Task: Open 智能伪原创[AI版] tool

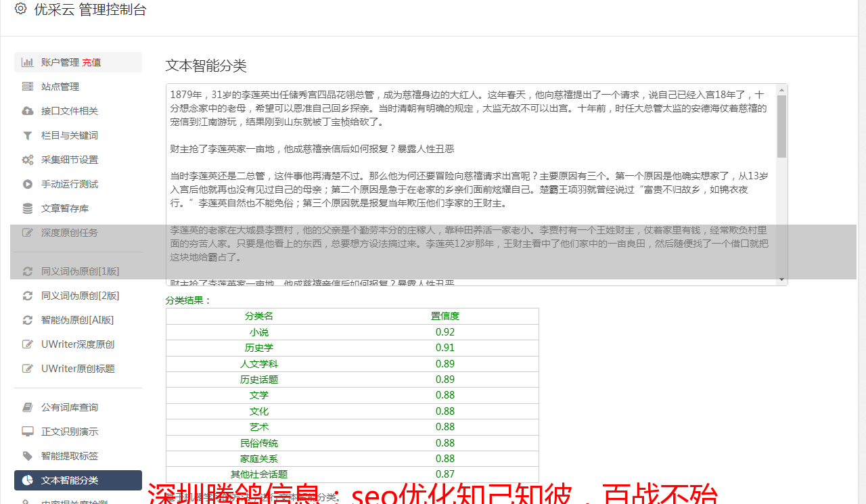Action: coord(78,320)
